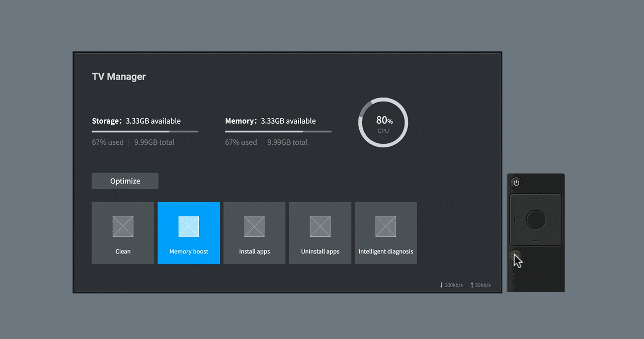The width and height of the screenshot is (644, 339).
Task: Click the Storage usage progress bar
Action: coord(145,131)
